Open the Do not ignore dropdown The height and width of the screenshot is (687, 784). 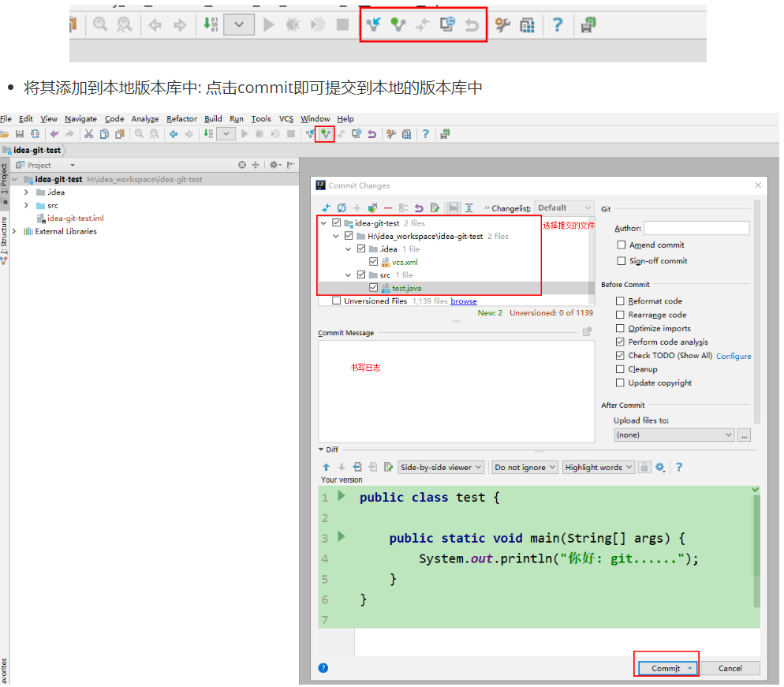coord(525,467)
